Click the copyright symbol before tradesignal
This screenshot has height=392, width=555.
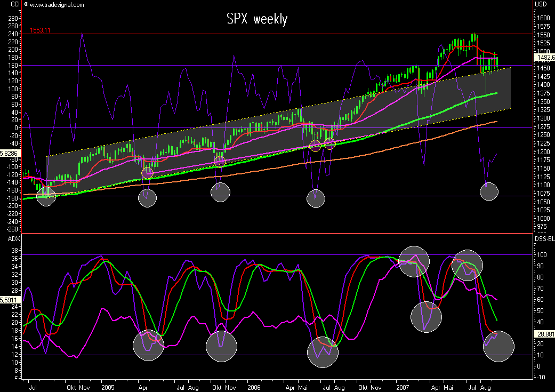pos(26,5)
